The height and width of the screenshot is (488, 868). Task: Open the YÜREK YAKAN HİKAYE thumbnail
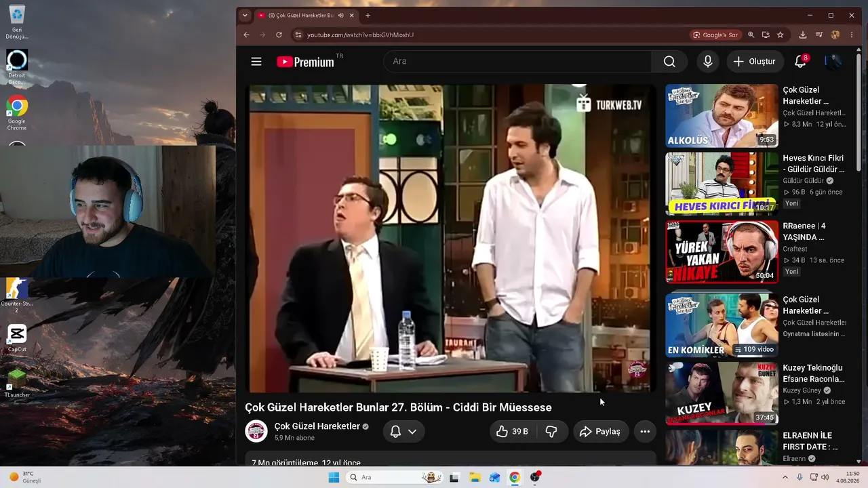coord(722,251)
